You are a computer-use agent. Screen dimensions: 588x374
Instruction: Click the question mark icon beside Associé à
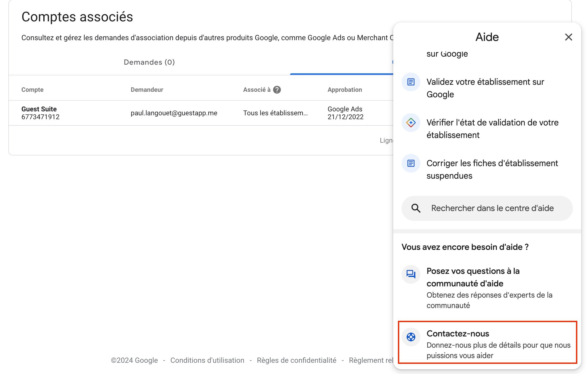(x=277, y=90)
